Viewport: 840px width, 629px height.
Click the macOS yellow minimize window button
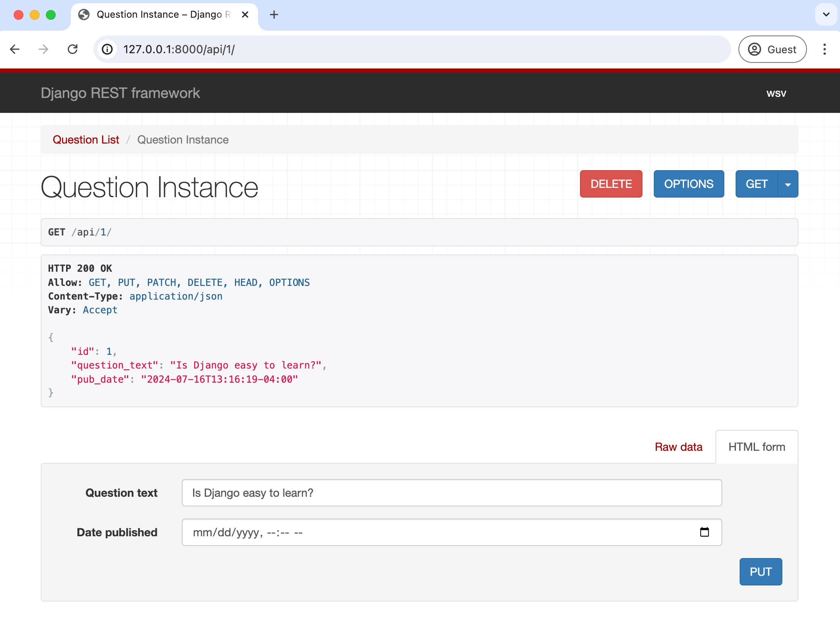coord(35,15)
